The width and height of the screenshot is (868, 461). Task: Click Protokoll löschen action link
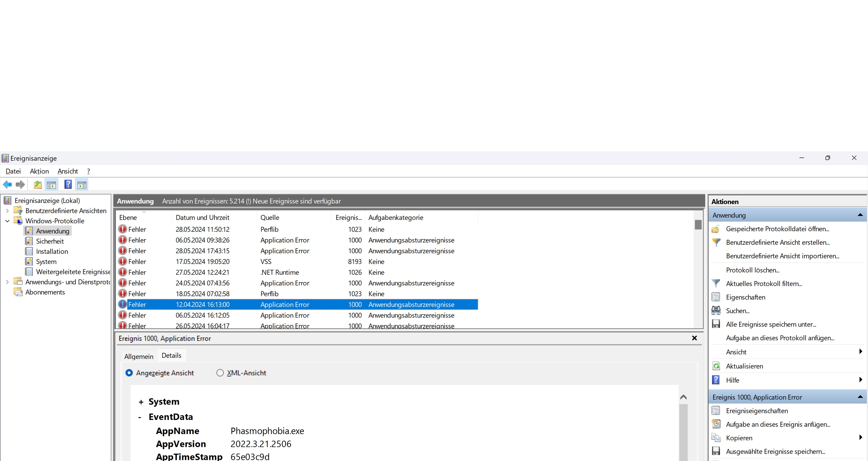pyautogui.click(x=752, y=270)
